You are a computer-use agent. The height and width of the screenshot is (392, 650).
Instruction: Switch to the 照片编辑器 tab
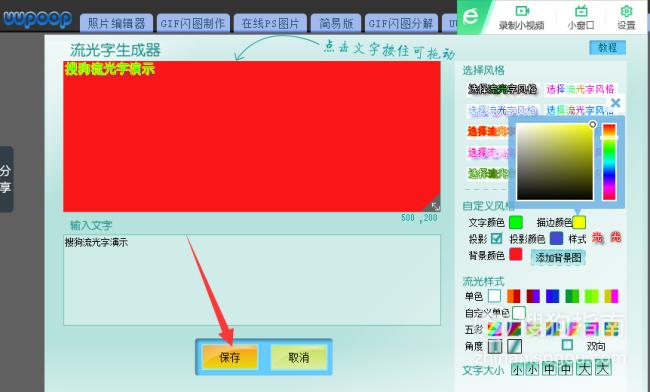coord(116,23)
